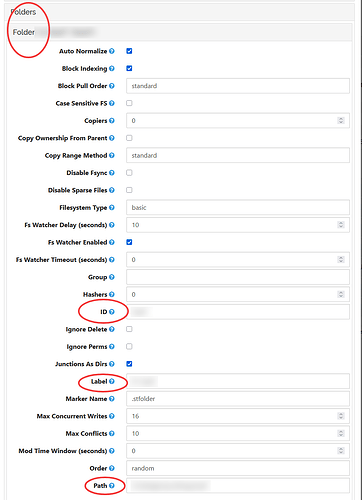362x500 pixels.
Task: Open help for Marker Name
Action: [x=112, y=399]
